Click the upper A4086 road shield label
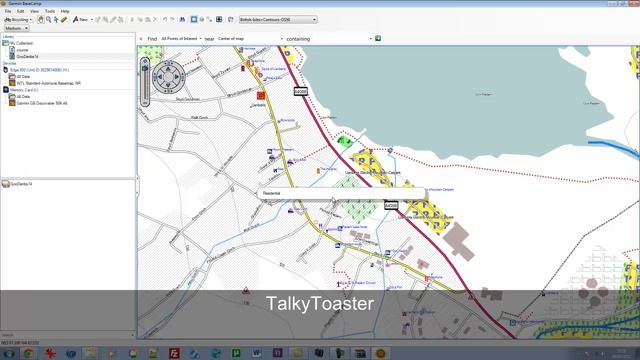Image resolution: width=640 pixels, height=360 pixels. coord(300,91)
